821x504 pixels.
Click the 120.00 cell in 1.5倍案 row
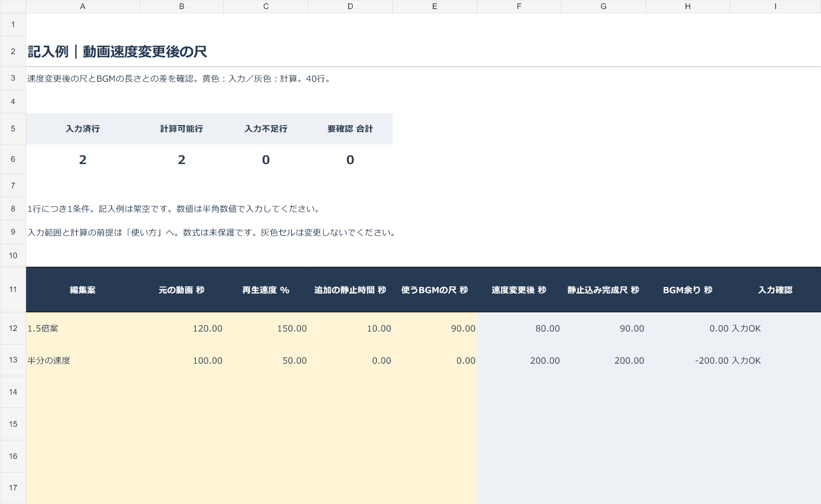click(x=181, y=328)
